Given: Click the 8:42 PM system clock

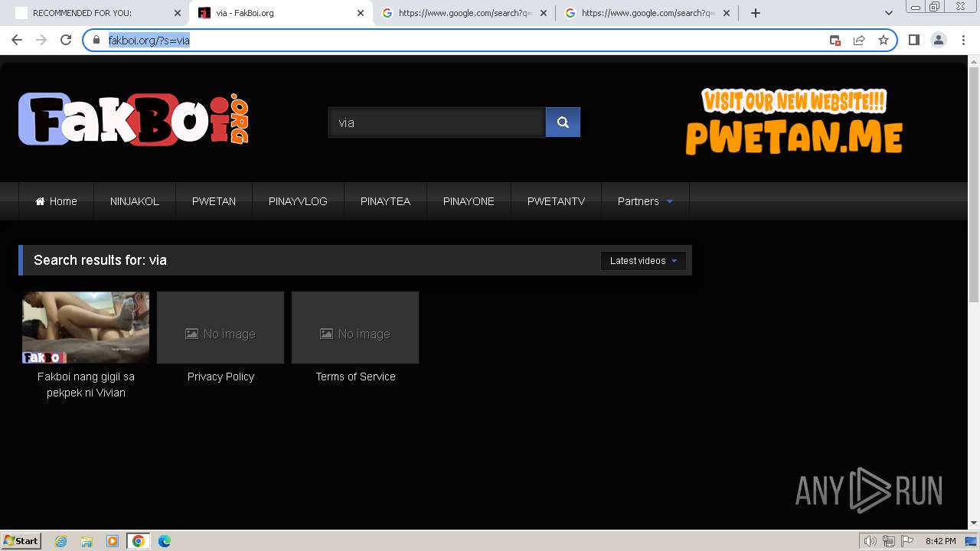Looking at the screenshot, I should (x=940, y=541).
